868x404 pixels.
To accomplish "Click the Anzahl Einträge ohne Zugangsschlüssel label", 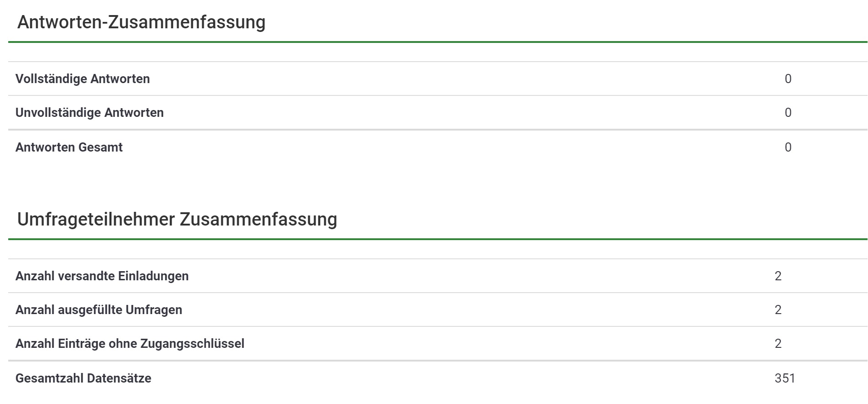I will [130, 344].
